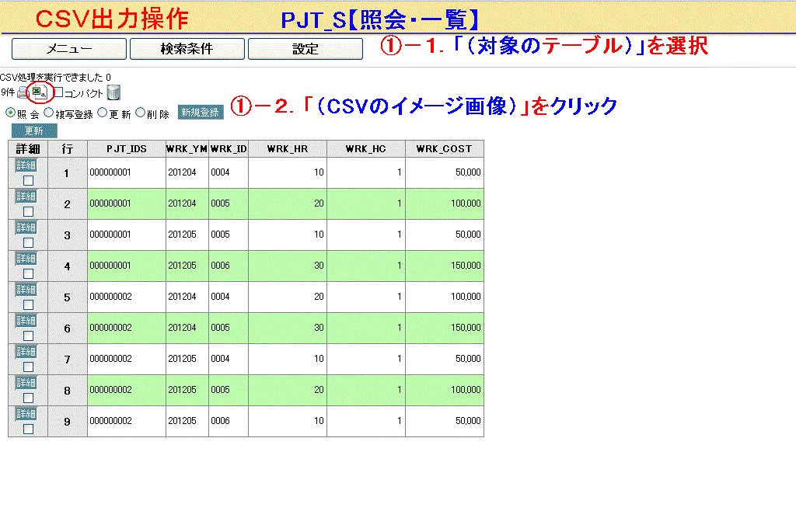Tick the checkbox for row 2
The image size is (796, 532).
point(28,211)
